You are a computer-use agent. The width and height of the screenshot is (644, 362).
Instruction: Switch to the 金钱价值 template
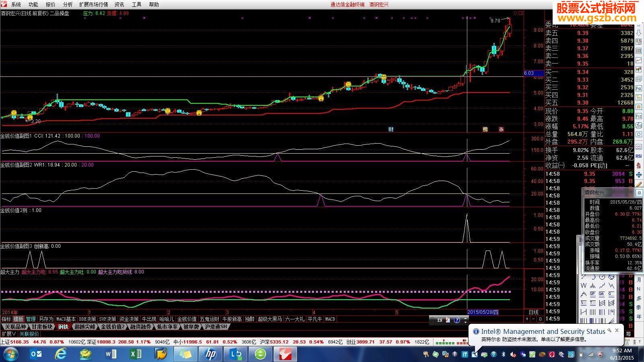187,319
